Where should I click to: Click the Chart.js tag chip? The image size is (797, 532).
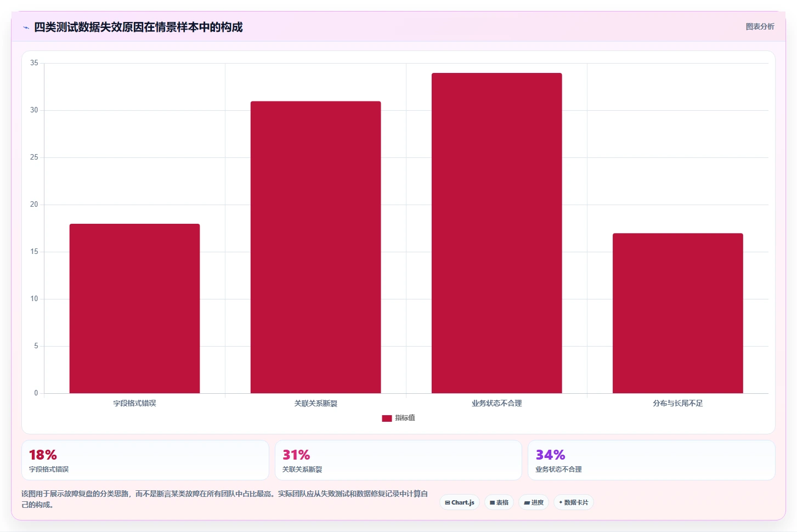pyautogui.click(x=460, y=502)
